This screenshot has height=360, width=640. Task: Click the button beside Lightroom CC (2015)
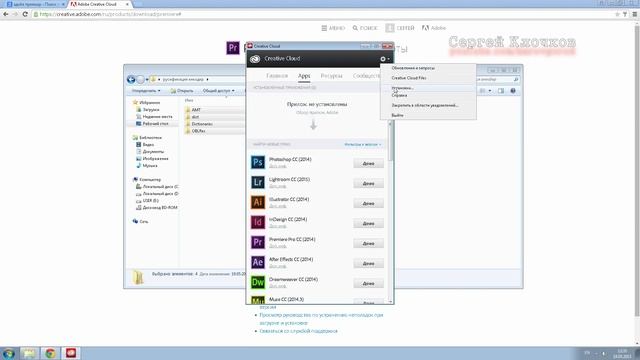[x=369, y=183]
